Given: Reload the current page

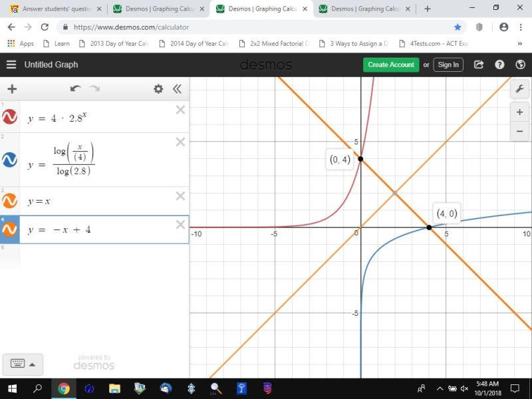Looking at the screenshot, I should tap(45, 27).
